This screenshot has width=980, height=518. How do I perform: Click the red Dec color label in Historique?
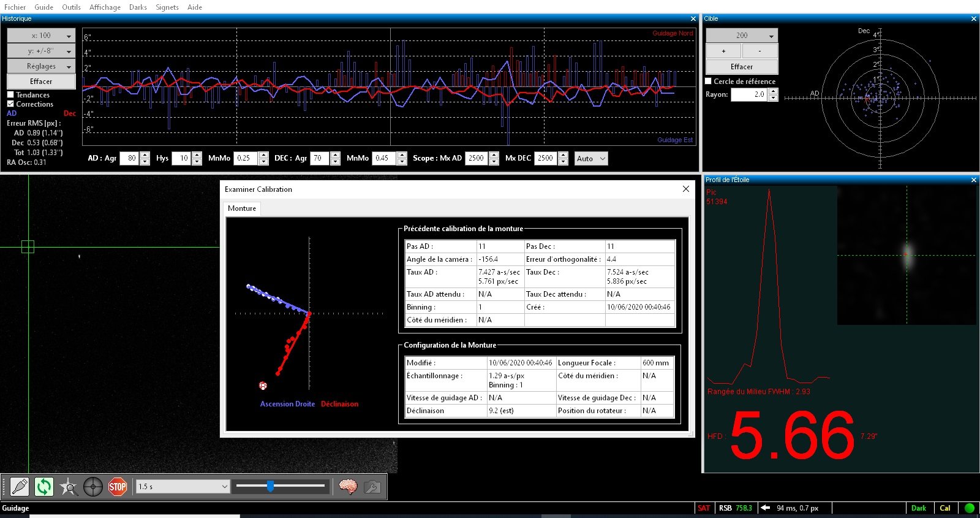[x=70, y=113]
